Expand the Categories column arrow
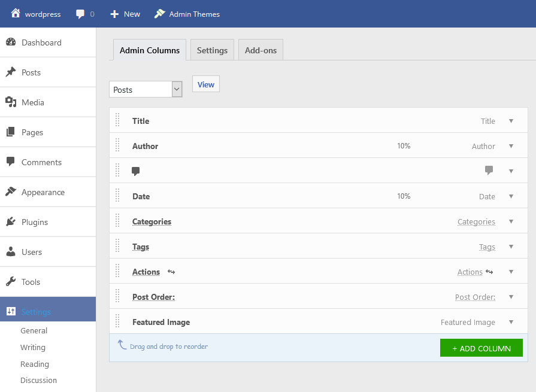 pyautogui.click(x=511, y=221)
